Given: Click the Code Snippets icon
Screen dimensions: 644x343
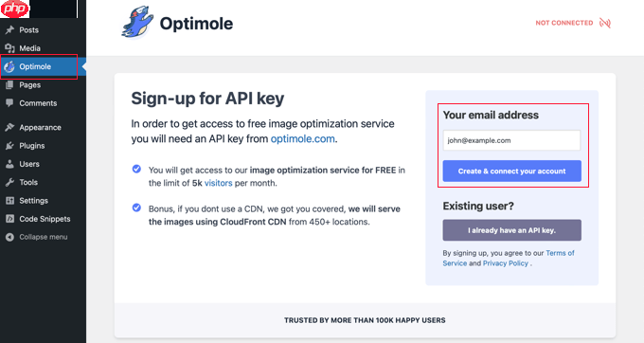Looking at the screenshot, I should click(9, 219).
